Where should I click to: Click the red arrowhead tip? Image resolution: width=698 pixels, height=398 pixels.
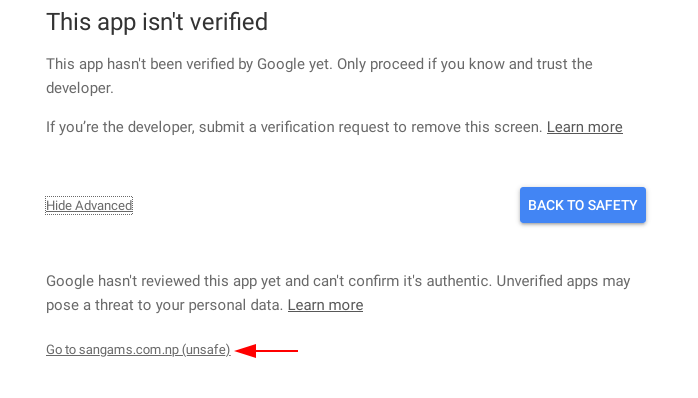point(237,351)
